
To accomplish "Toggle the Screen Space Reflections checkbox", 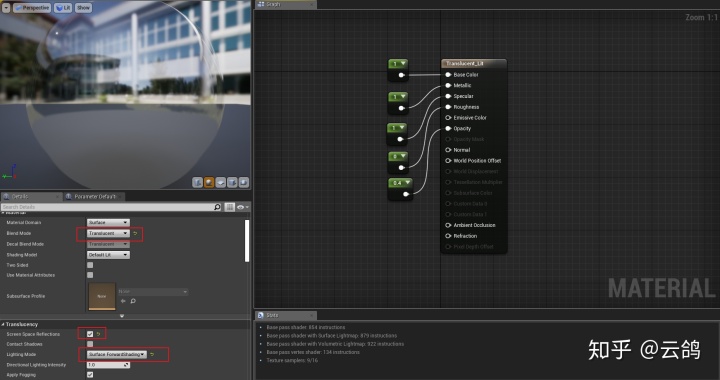I will (90, 334).
